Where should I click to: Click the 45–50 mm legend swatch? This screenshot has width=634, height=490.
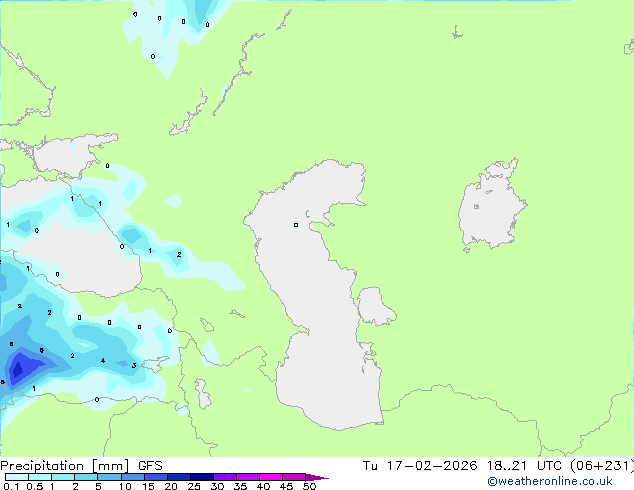pos(294,477)
